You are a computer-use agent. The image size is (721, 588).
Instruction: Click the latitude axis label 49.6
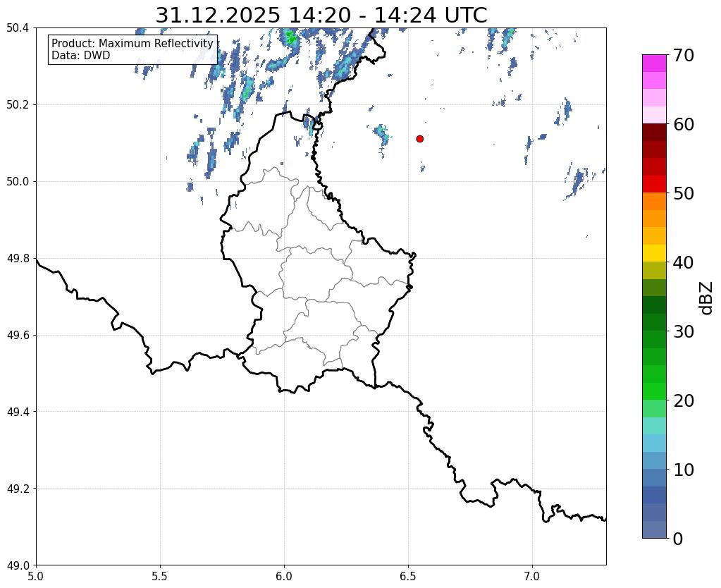(18, 336)
